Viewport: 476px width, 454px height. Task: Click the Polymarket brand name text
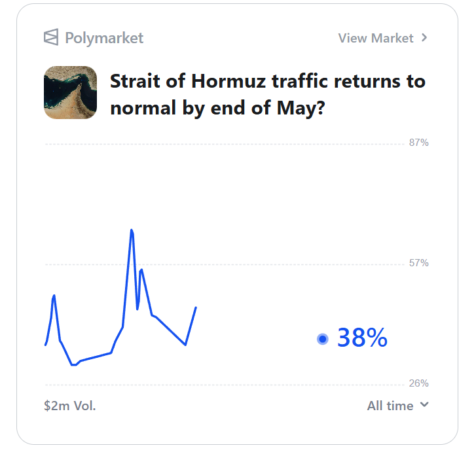click(x=104, y=38)
